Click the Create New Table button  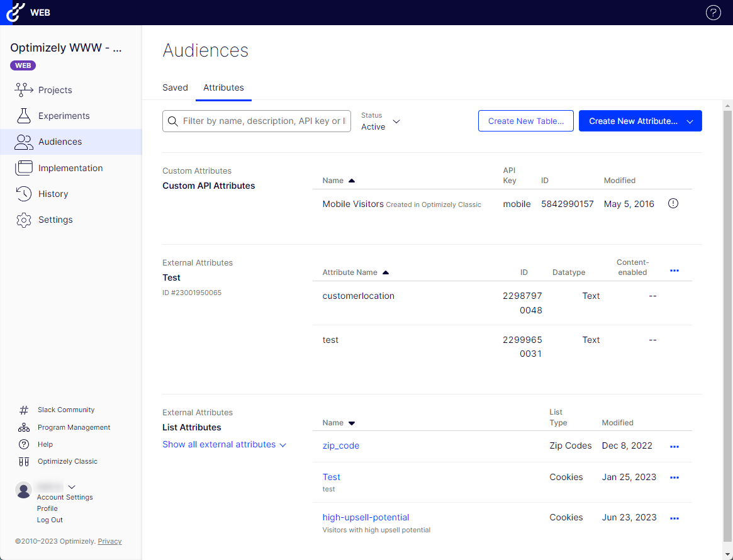525,121
